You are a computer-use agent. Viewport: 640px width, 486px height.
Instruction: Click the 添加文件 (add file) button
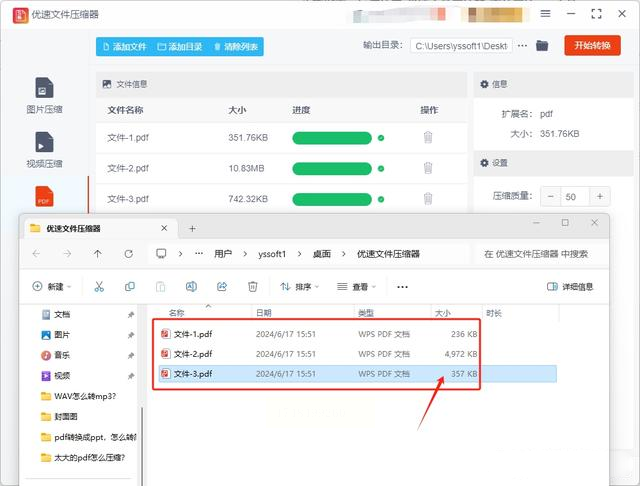(x=124, y=47)
